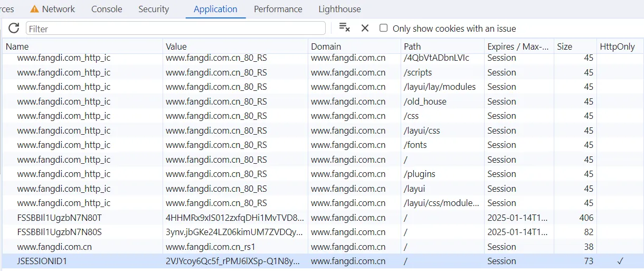The height and width of the screenshot is (271, 644).
Task: Sort by the Value column header
Action: pyautogui.click(x=235, y=46)
